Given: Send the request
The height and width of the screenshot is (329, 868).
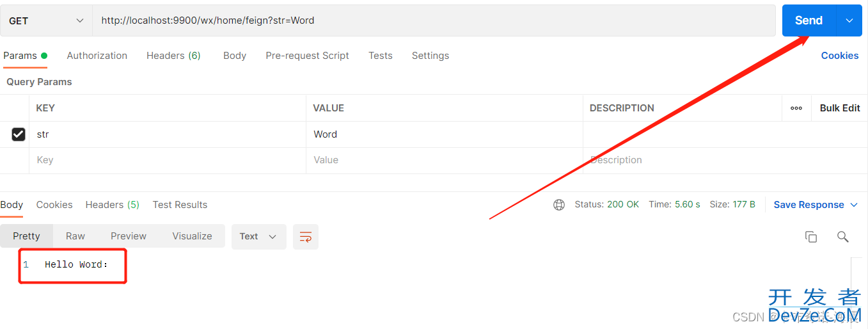Looking at the screenshot, I should point(809,20).
